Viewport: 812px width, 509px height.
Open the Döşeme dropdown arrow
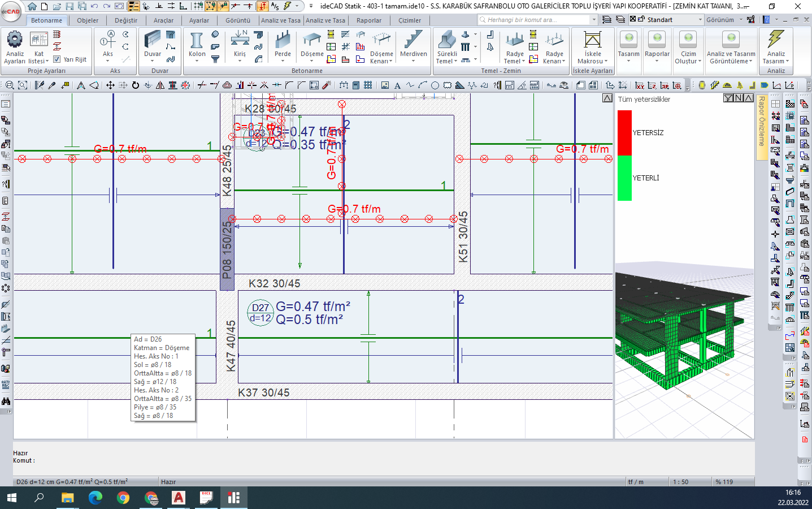point(312,61)
